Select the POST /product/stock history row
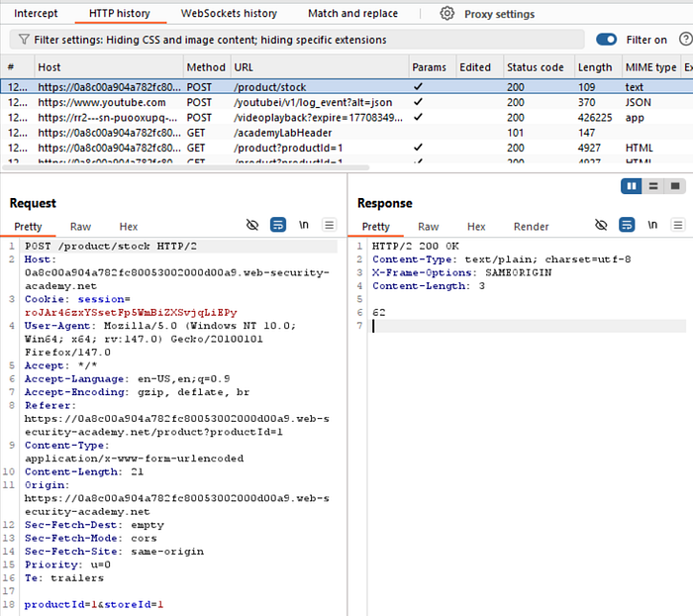 point(346,87)
